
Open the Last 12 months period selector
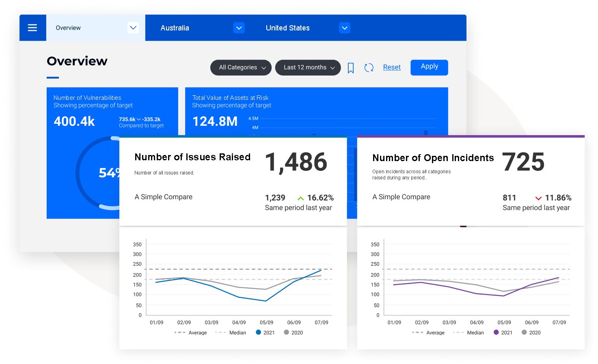point(308,67)
